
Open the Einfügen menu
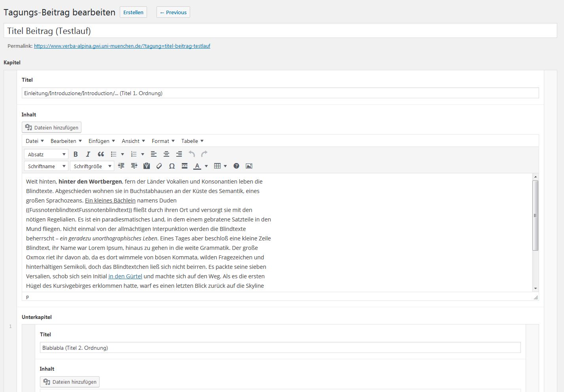click(102, 141)
